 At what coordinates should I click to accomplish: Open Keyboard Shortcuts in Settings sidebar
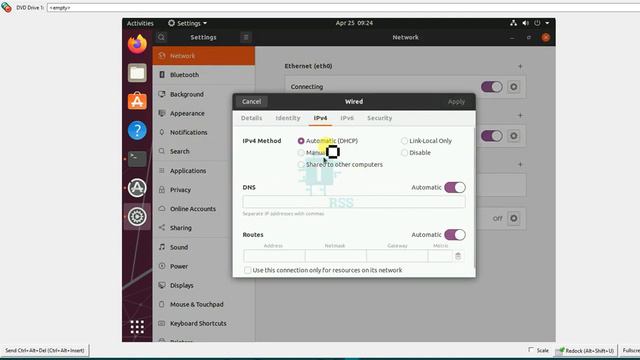(x=204, y=323)
